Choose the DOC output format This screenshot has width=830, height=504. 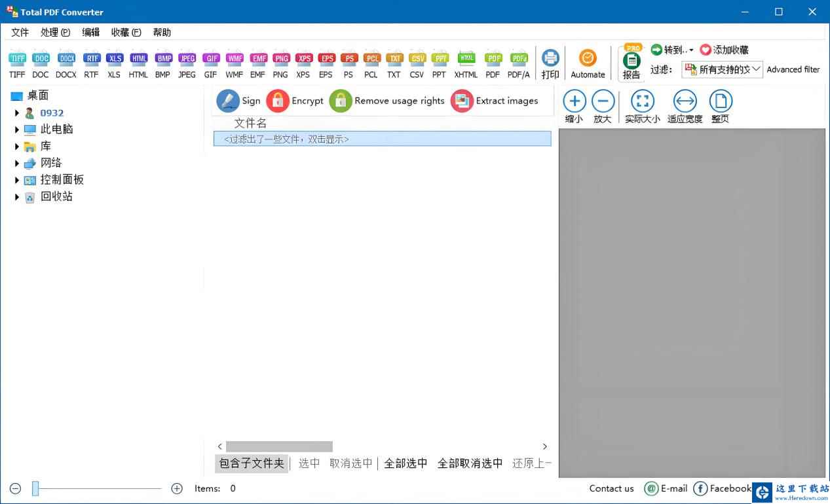(x=41, y=64)
